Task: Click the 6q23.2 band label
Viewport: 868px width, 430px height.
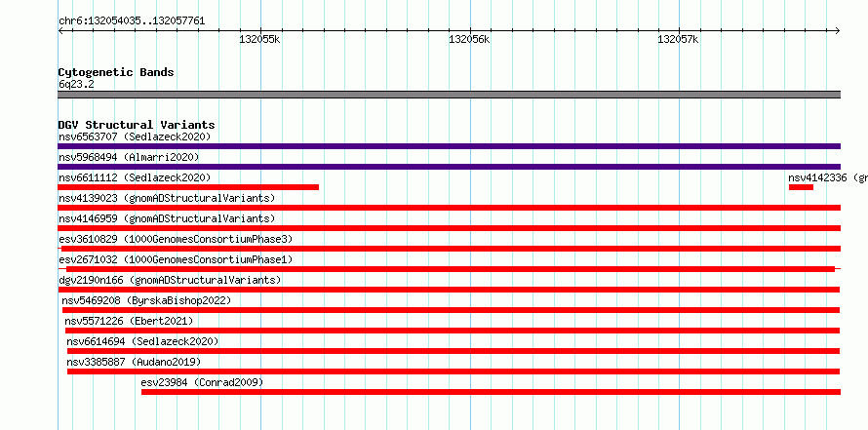Action: (x=76, y=84)
